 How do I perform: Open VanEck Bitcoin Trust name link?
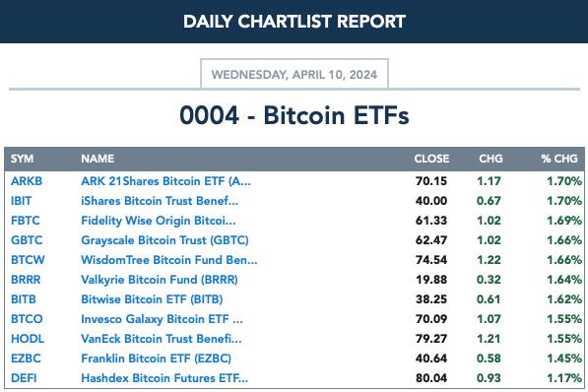pyautogui.click(x=162, y=339)
